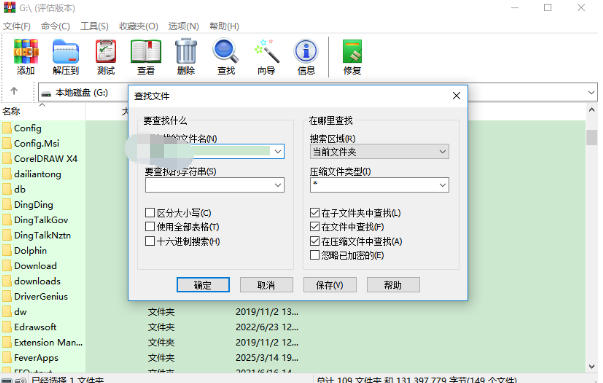Enable 使用全部表格 checkbox
603x383 pixels.
click(150, 227)
